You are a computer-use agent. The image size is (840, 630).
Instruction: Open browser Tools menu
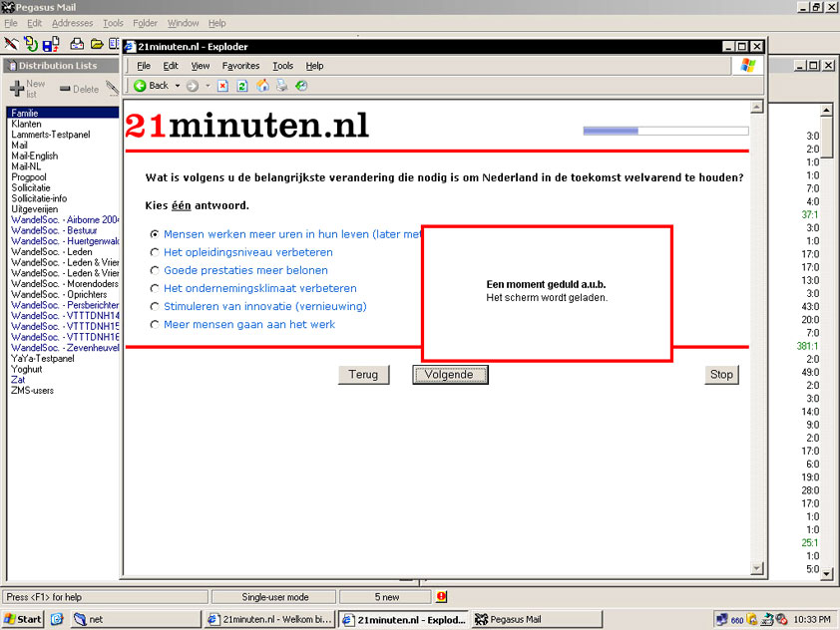(x=283, y=66)
